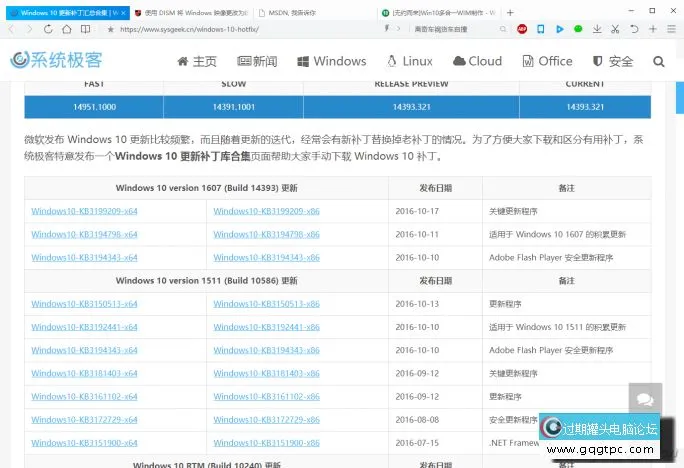Select the 14393.321 Release Preview cell
Screen dimensions: 684x468
tap(411, 107)
